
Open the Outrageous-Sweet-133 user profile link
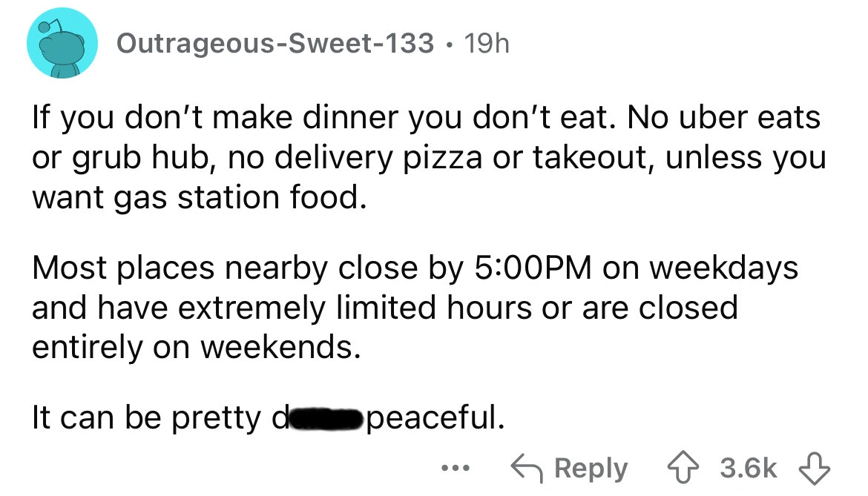[276, 44]
